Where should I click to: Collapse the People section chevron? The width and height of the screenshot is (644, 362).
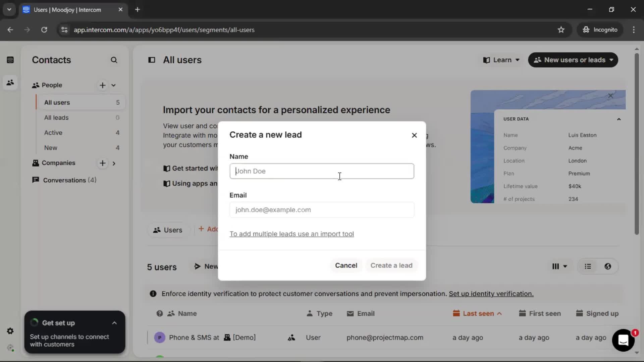[113, 85]
